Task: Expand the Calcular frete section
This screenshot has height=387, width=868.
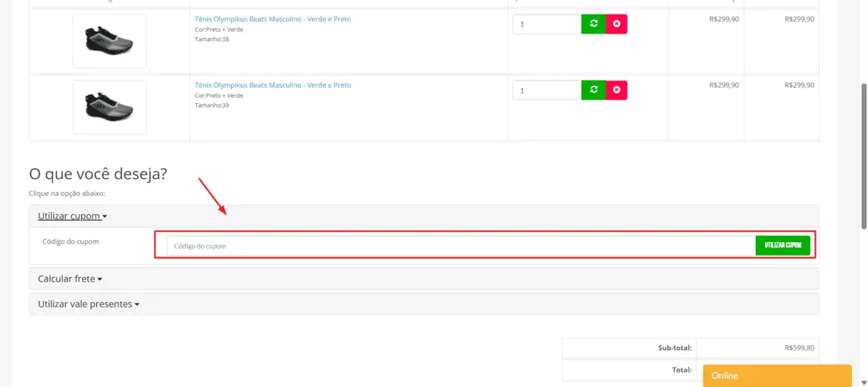Action: [70, 278]
